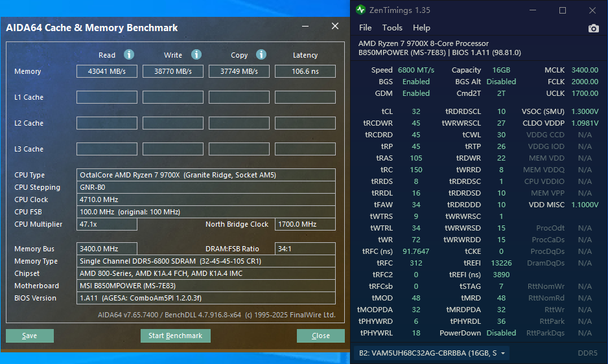The image size is (608, 364).
Task: Click the CLDO VDDP value 1.0981V
Action: point(585,123)
